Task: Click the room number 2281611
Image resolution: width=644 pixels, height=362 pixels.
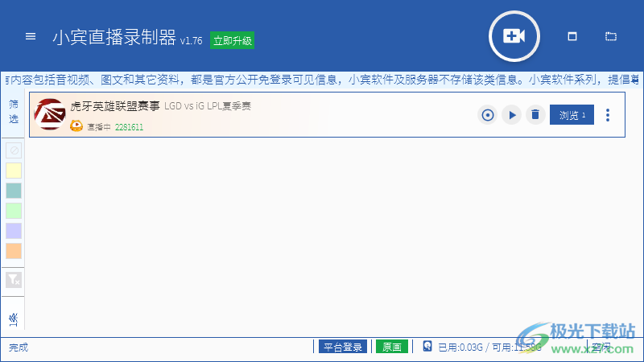Action: (x=129, y=127)
